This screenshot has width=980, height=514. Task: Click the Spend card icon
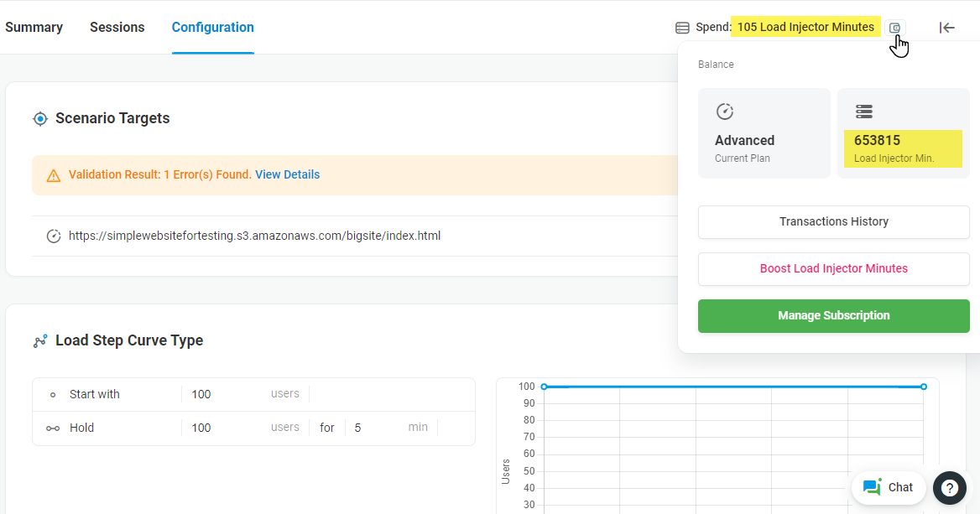click(682, 28)
